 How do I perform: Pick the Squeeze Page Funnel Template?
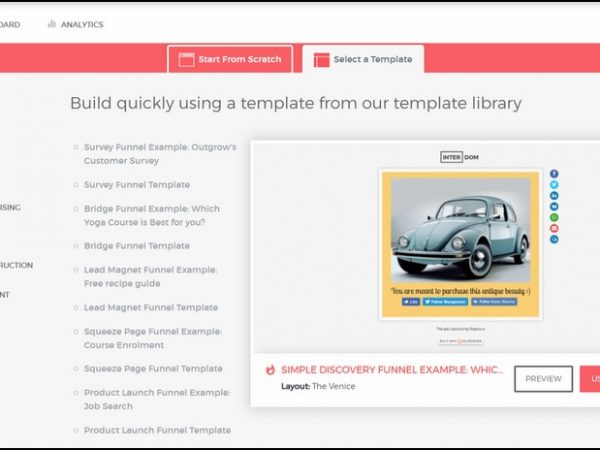(x=152, y=369)
